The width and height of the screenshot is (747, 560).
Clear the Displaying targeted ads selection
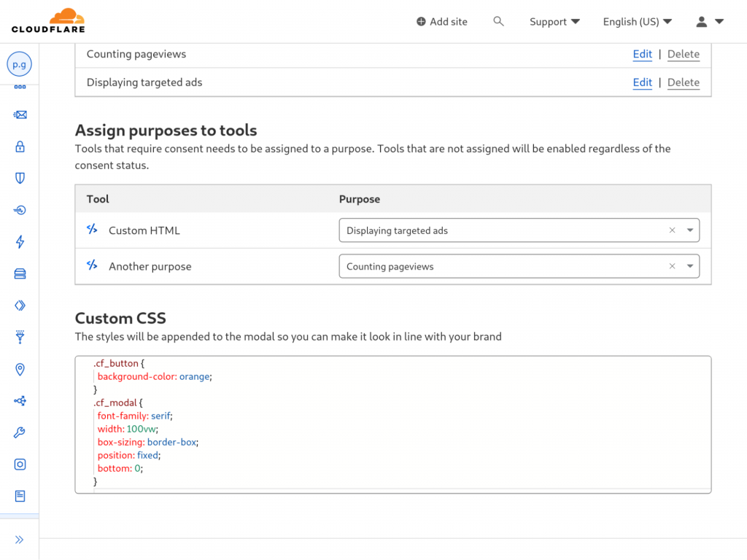pos(673,230)
